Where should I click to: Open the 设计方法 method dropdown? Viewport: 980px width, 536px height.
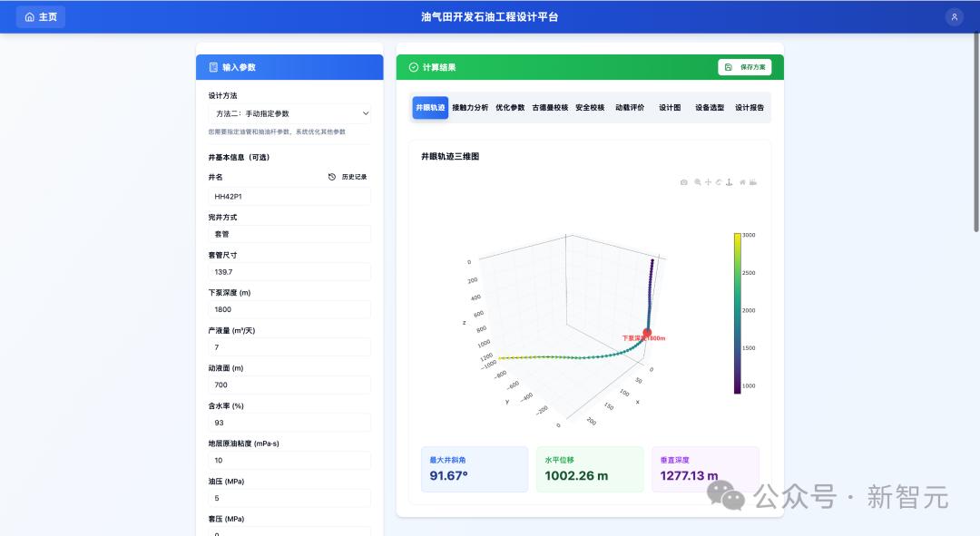[x=289, y=113]
